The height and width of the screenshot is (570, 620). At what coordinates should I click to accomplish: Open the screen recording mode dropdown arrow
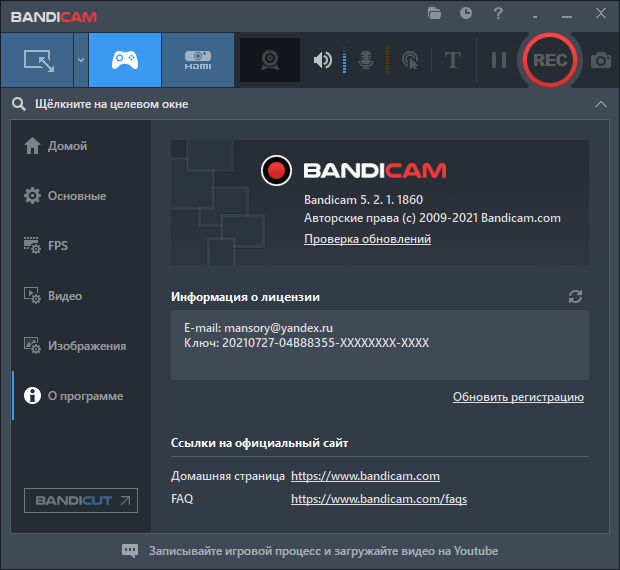pyautogui.click(x=80, y=60)
